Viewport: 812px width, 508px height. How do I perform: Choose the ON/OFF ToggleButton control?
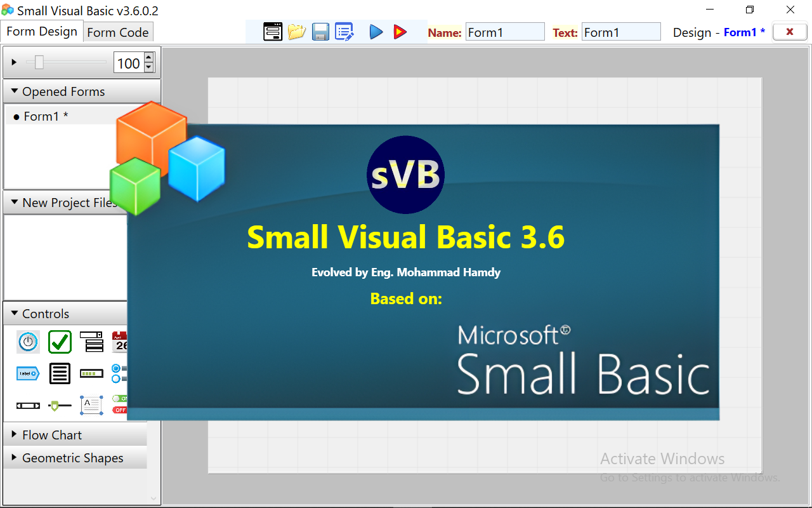120,404
